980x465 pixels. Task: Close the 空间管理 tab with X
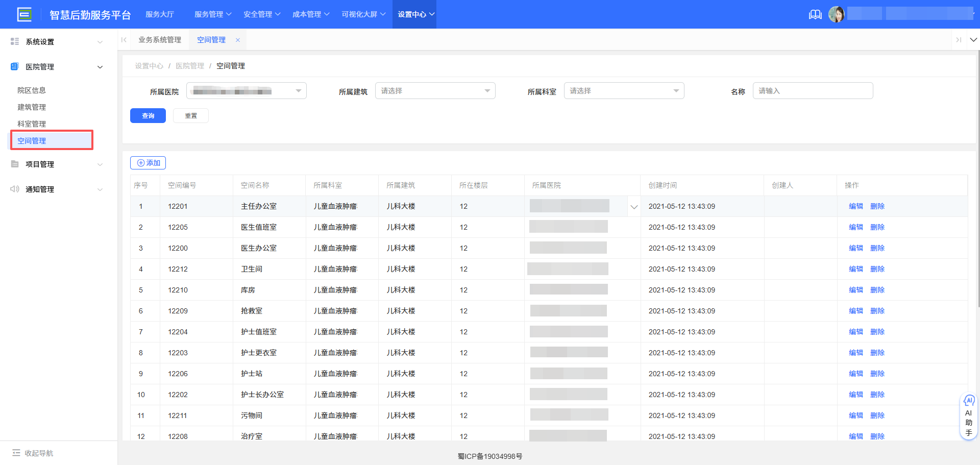(x=238, y=40)
